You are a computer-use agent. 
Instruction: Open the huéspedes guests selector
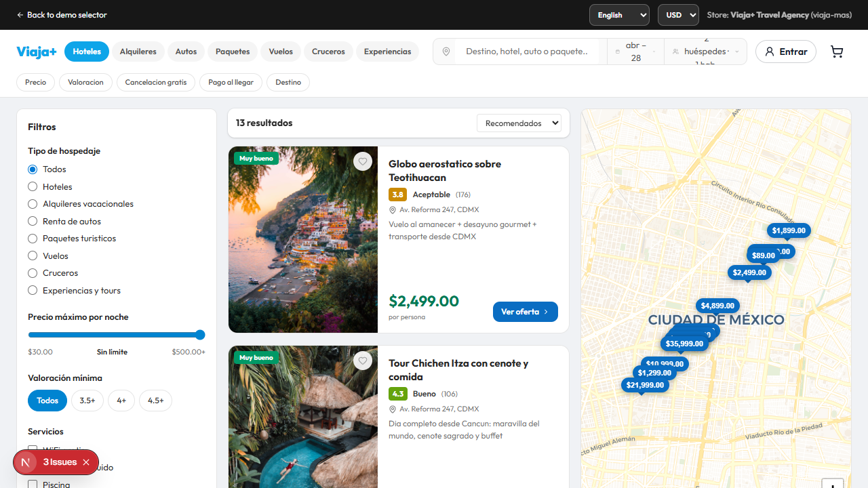coord(705,52)
